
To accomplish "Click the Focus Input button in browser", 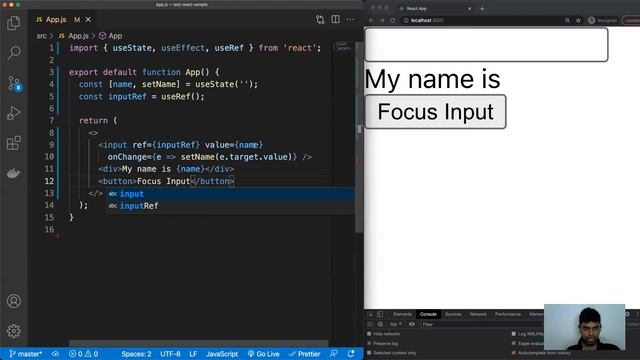I will pos(435,112).
